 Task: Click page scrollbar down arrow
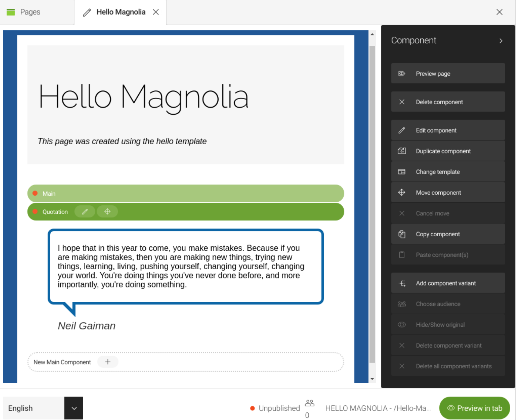372,379
